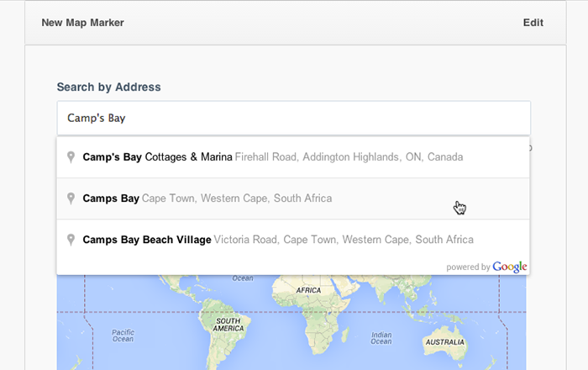Open the Edit link in header

click(x=533, y=23)
